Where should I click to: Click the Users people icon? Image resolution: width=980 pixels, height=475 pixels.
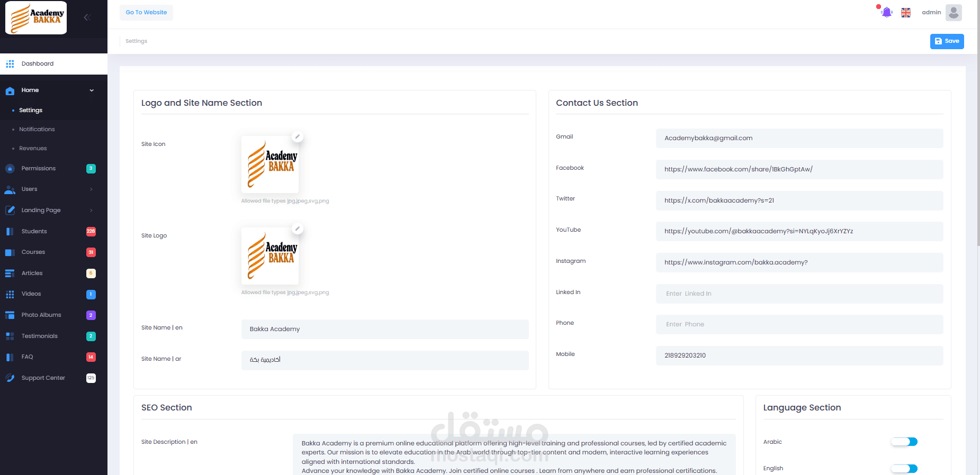click(x=10, y=189)
